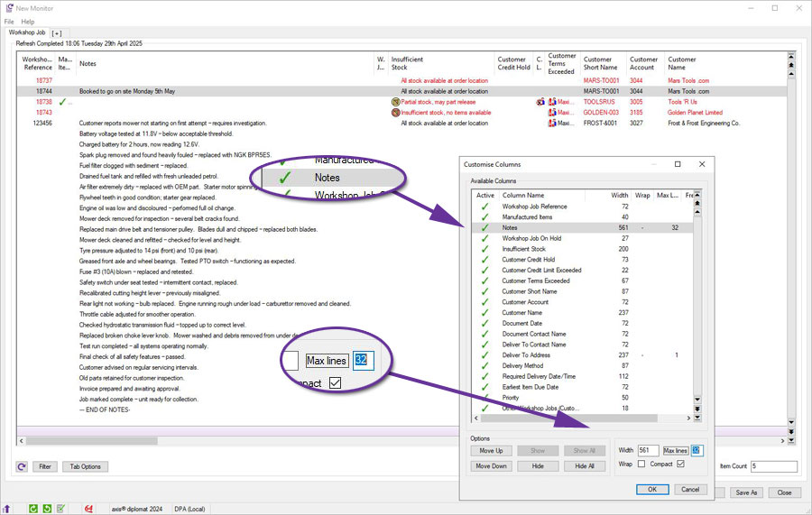
Task: Click the green checklist status bar icon
Action: coord(60,509)
